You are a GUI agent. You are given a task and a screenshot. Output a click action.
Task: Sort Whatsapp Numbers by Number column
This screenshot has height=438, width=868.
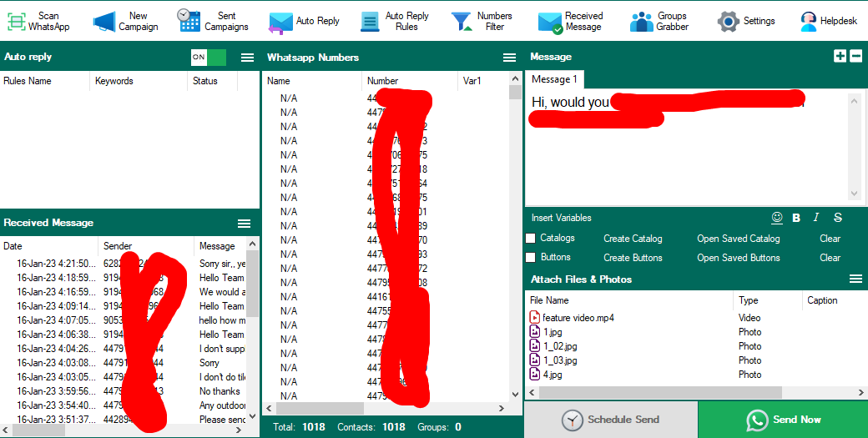coord(410,81)
